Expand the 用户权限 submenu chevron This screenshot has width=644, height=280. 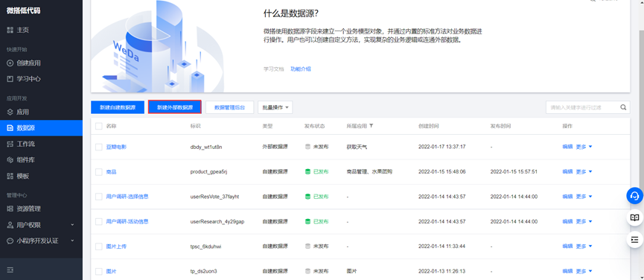[72, 225]
